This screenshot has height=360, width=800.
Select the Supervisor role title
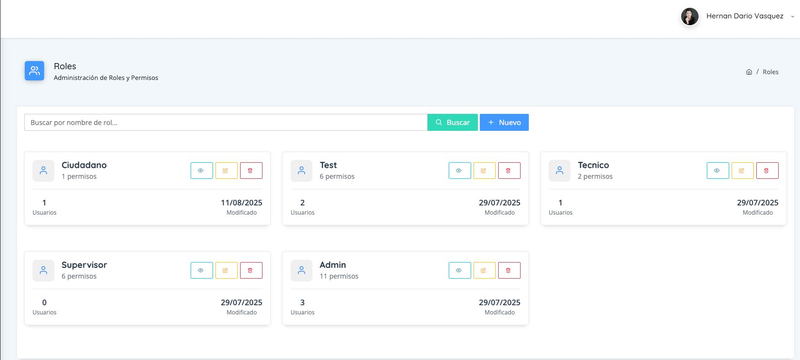coord(84,265)
